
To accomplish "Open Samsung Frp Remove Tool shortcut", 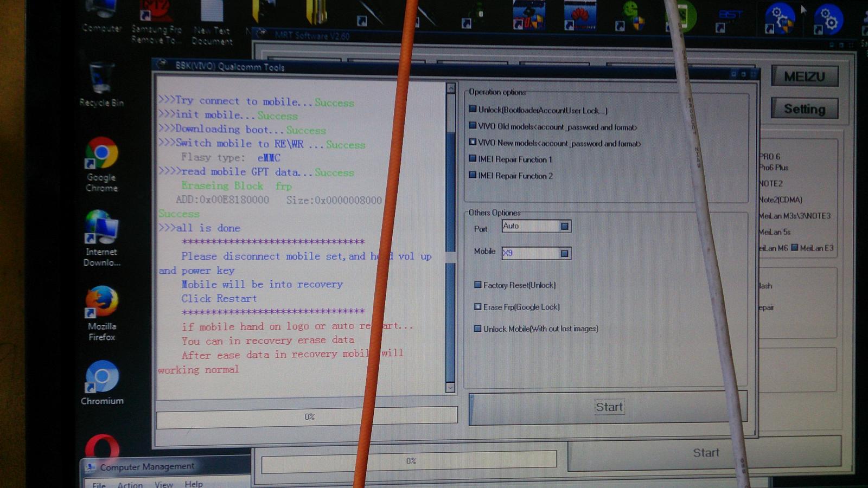I will [156, 22].
